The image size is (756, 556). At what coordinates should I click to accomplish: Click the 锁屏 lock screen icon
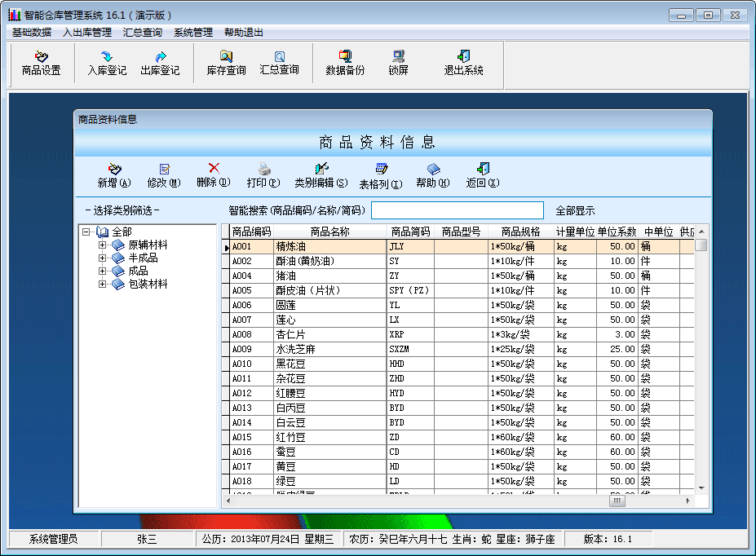click(398, 63)
